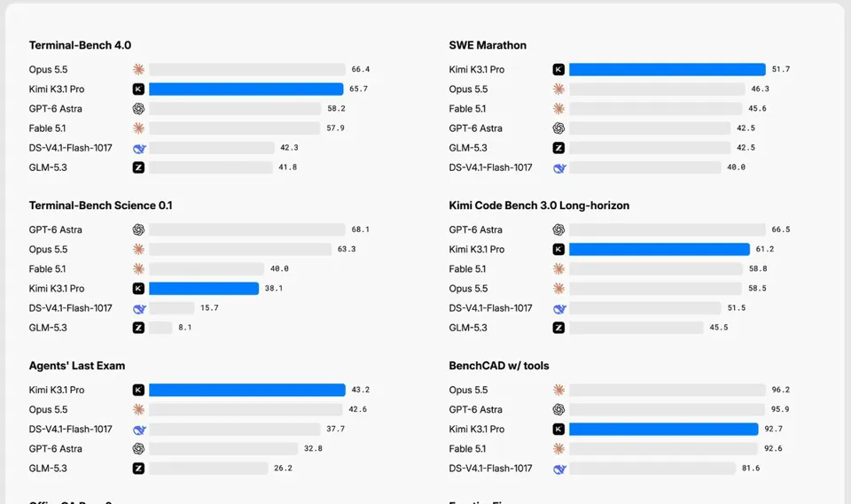Screen dimensions: 851x504
Task: Click the Terminal-Bench Science 0.1 heading
Action: coord(100,205)
